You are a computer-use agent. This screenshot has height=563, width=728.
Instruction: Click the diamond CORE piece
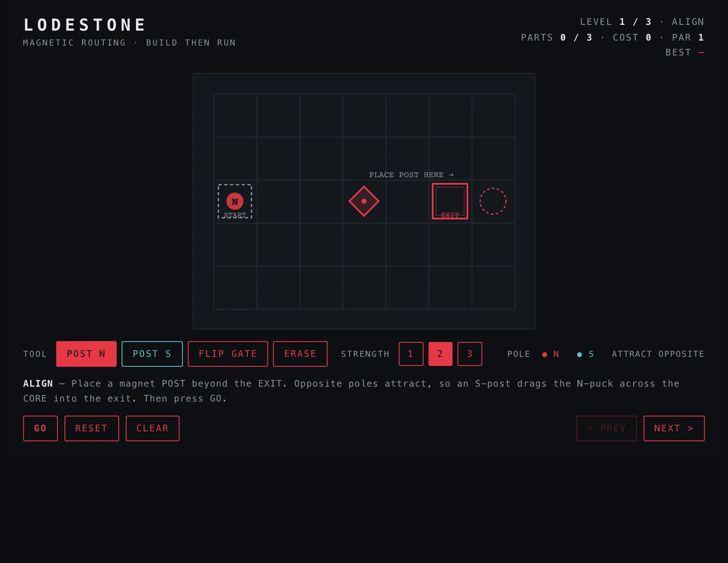364,201
